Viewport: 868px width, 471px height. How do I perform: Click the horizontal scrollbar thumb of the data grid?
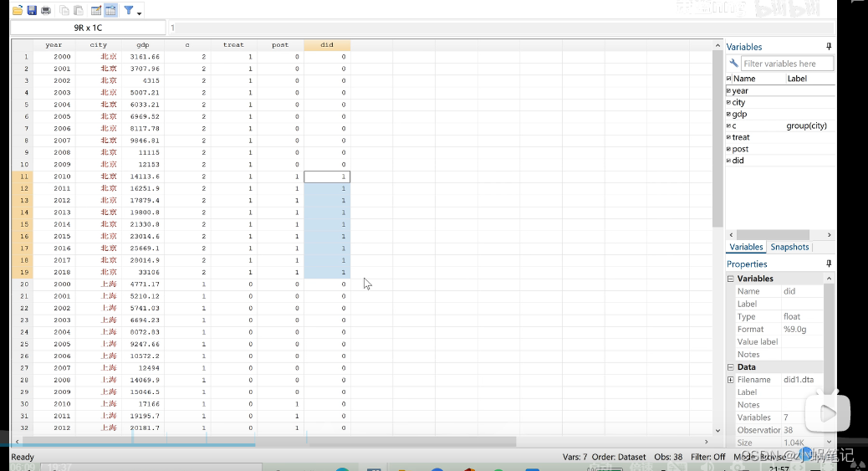coord(269,442)
